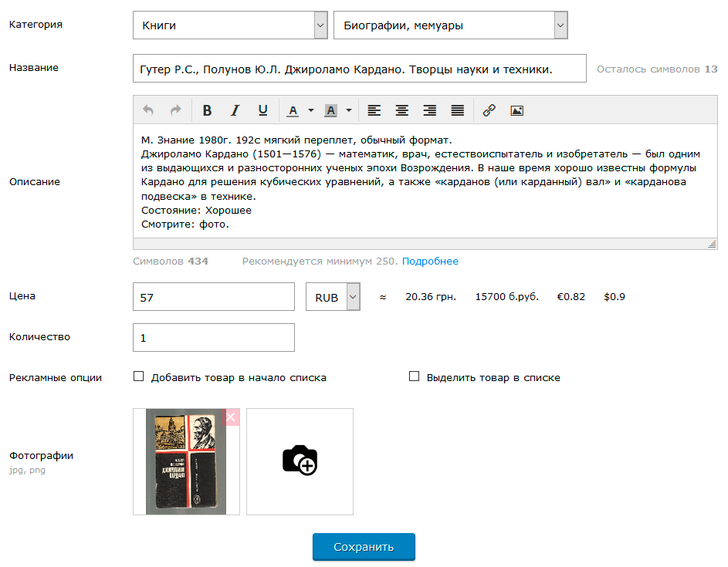Click the redo arrow in editor

pyautogui.click(x=176, y=110)
